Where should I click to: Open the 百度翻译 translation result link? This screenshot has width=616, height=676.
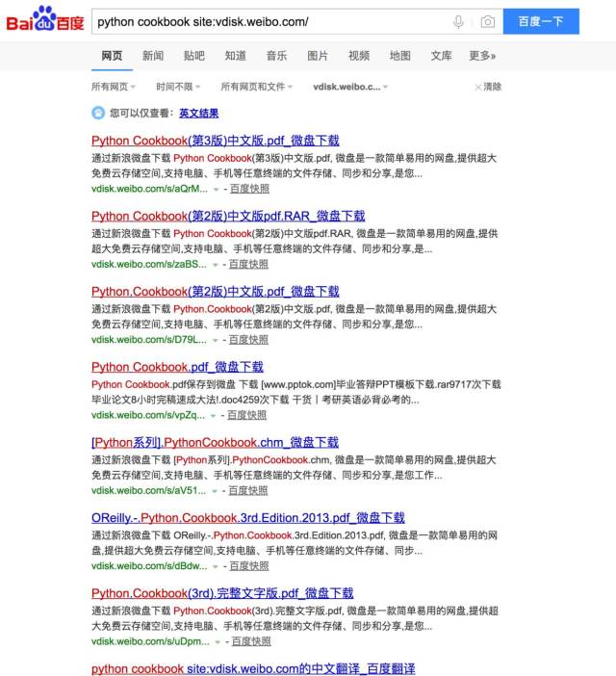click(x=253, y=668)
